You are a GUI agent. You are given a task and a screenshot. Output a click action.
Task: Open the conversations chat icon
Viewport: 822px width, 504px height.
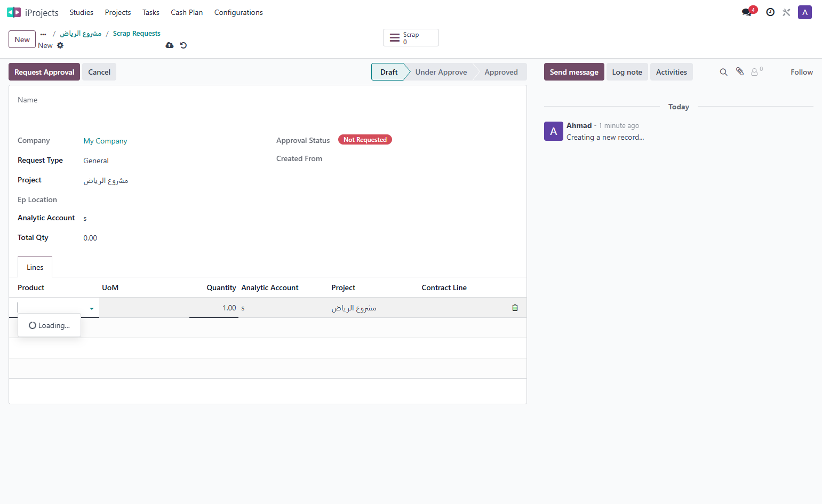click(747, 12)
